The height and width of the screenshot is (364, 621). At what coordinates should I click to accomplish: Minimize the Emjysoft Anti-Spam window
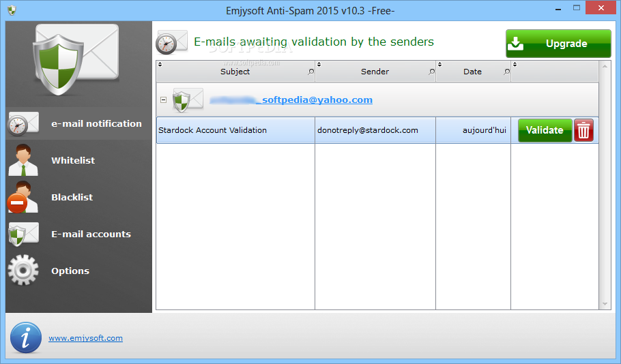tap(558, 9)
